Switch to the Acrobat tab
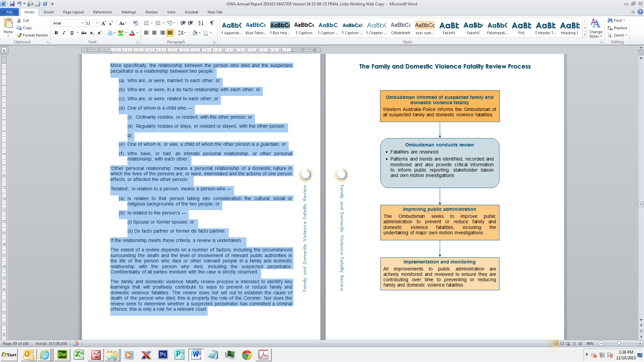Screen dimensions: 644x362 (192, 12)
